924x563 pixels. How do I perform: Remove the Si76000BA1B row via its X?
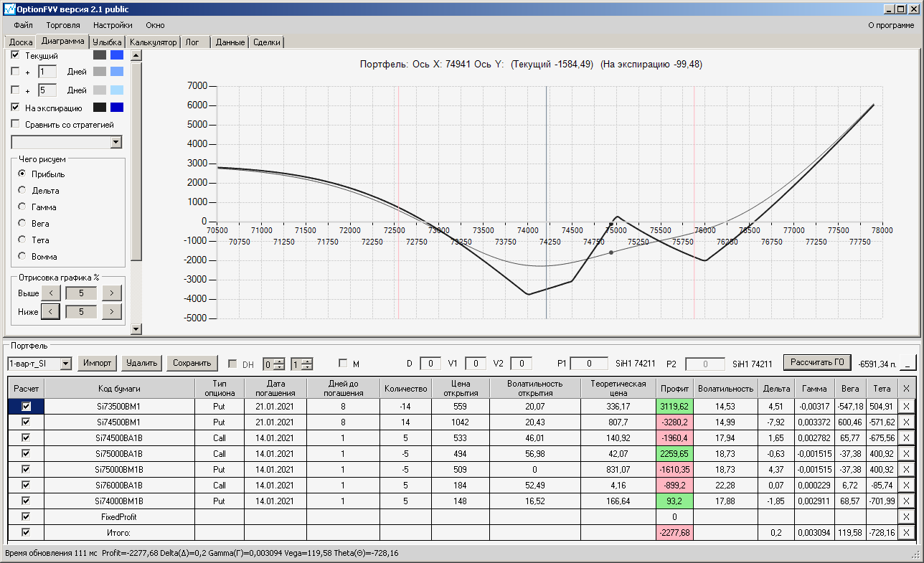[x=906, y=485]
